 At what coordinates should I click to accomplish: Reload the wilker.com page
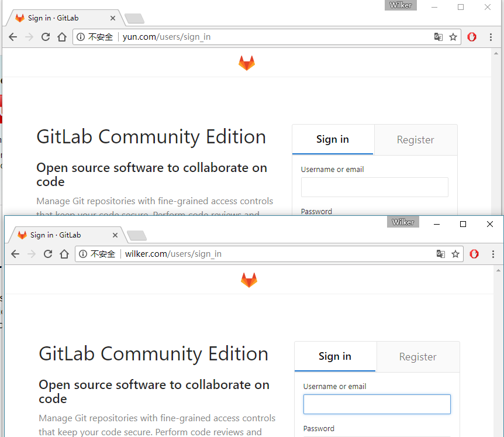click(48, 254)
